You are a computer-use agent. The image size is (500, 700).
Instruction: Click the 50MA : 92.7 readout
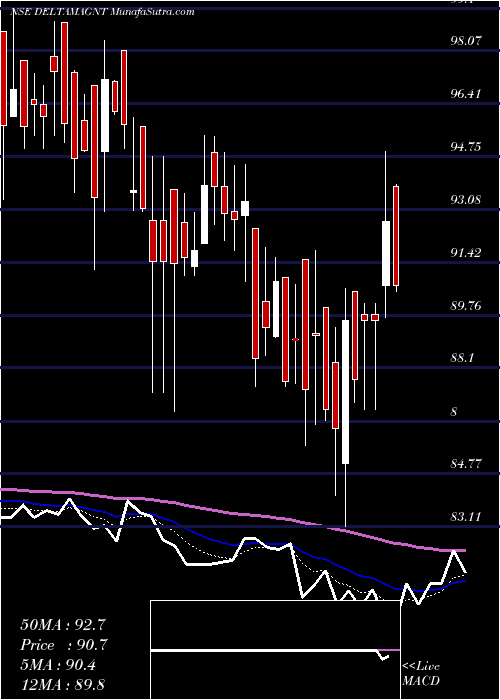pyautogui.click(x=65, y=625)
